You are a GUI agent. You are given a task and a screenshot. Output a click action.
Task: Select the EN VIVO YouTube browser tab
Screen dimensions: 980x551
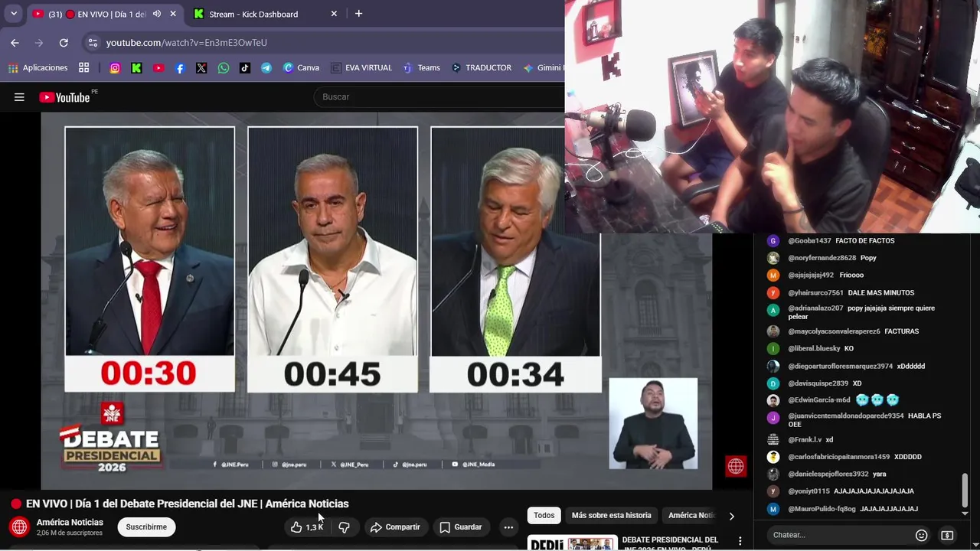[103, 14]
